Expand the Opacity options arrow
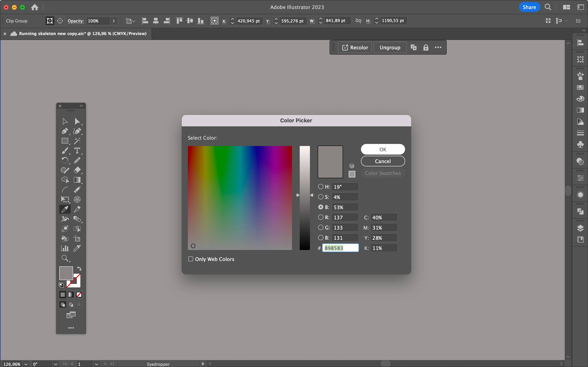The height and width of the screenshot is (367, 588). tap(114, 21)
